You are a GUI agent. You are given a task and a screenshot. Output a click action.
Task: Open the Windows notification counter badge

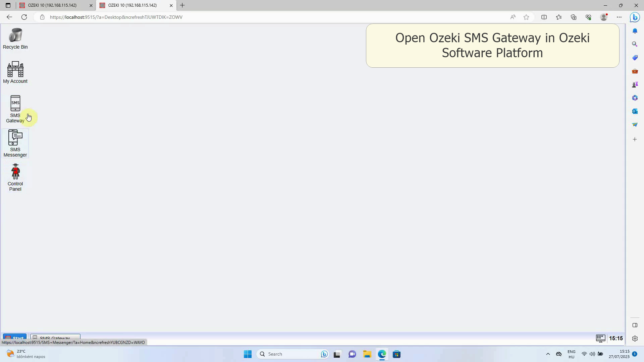635,354
